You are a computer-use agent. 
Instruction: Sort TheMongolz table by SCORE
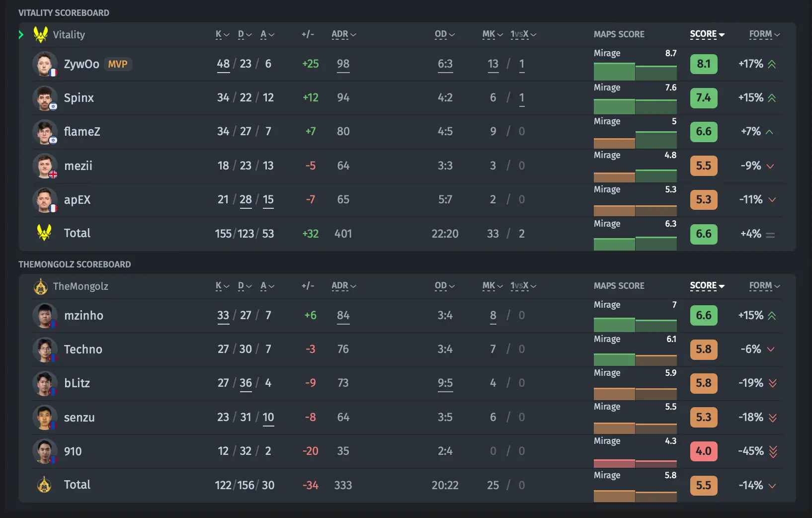point(707,286)
